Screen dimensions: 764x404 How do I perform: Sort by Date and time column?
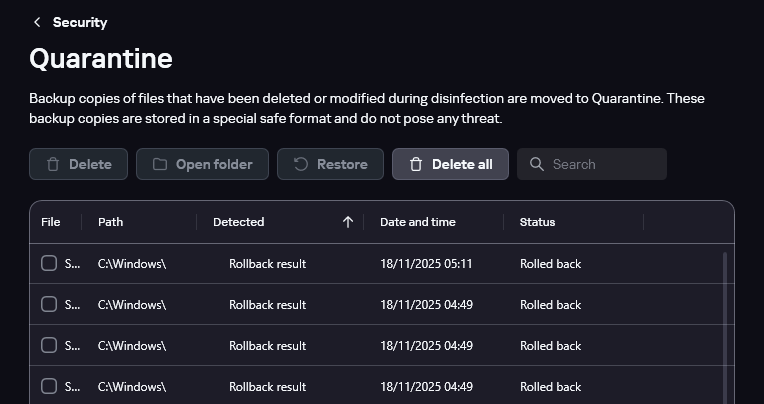[418, 222]
